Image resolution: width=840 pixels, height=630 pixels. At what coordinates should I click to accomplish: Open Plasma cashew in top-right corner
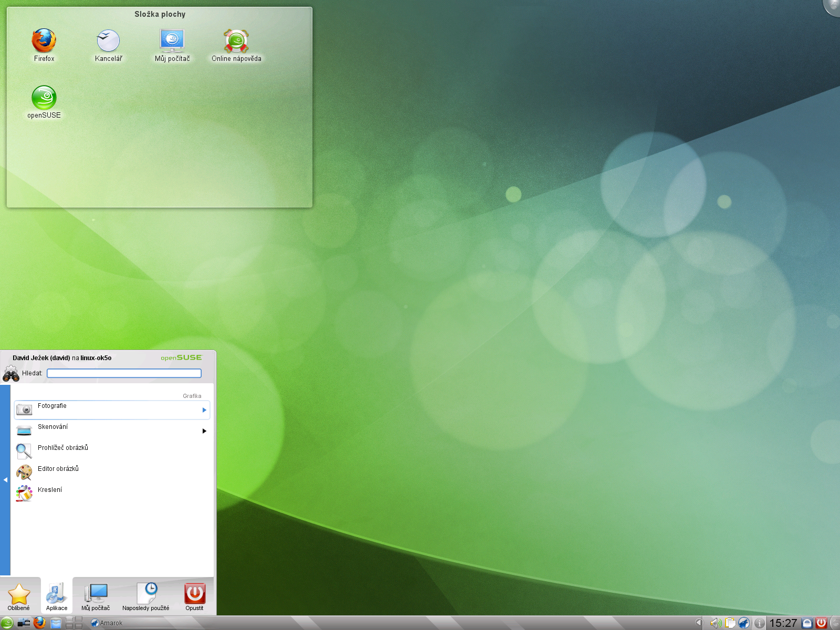pyautogui.click(x=832, y=7)
